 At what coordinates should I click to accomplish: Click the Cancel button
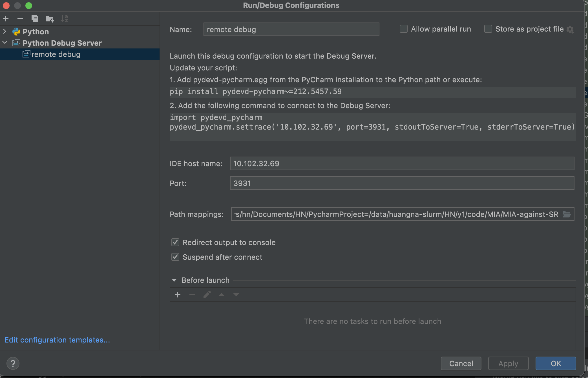(461, 363)
